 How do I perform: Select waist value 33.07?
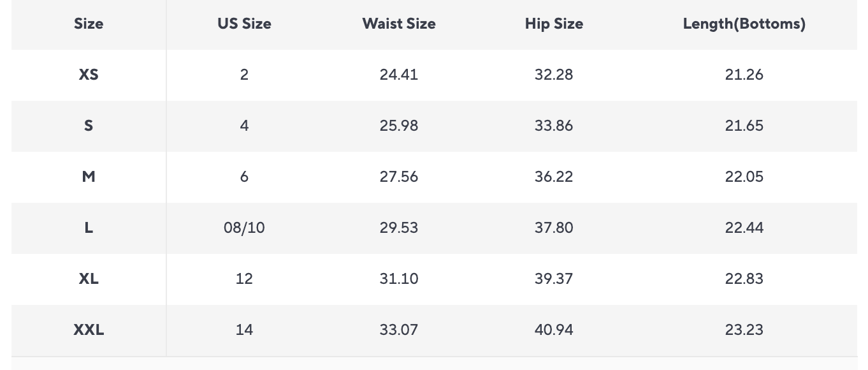point(399,330)
